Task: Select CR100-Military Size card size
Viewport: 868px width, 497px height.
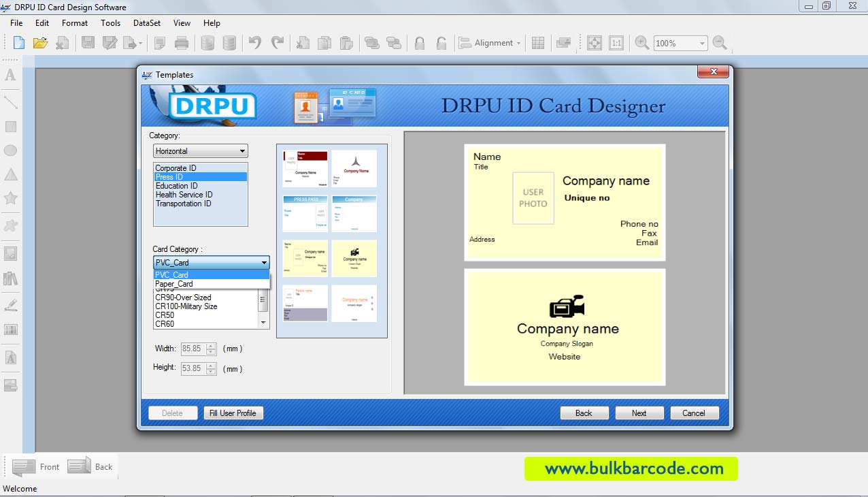Action: pyautogui.click(x=206, y=306)
